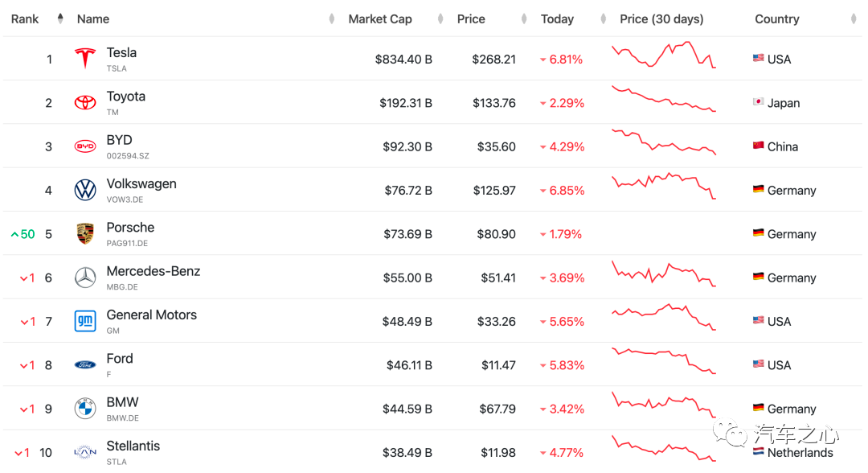
Task: Click the Toyota logo icon
Action: (85, 103)
